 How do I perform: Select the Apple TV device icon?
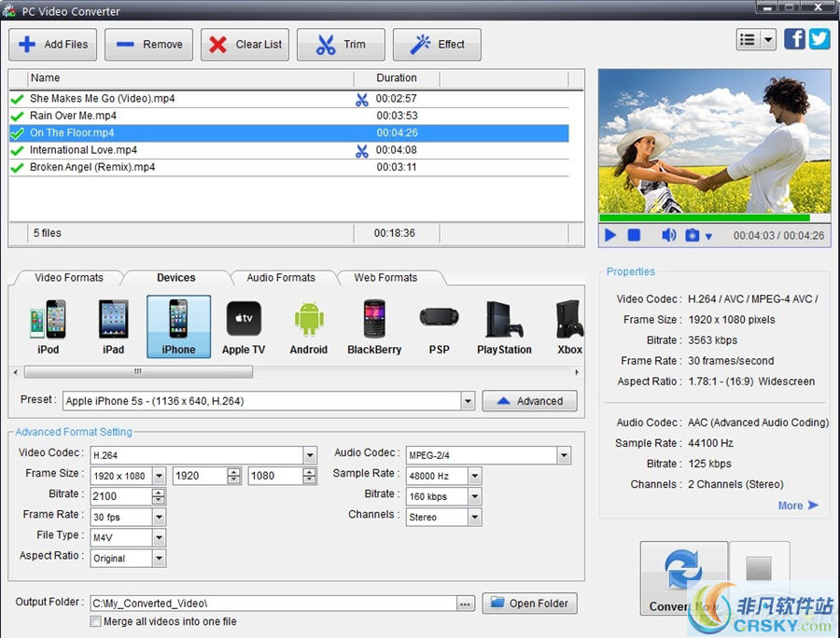click(x=244, y=326)
